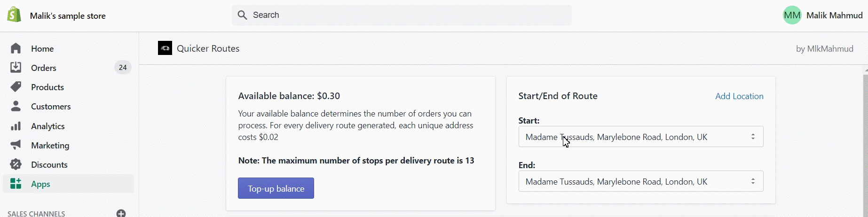Click the Marketing megaphone icon

click(x=16, y=145)
